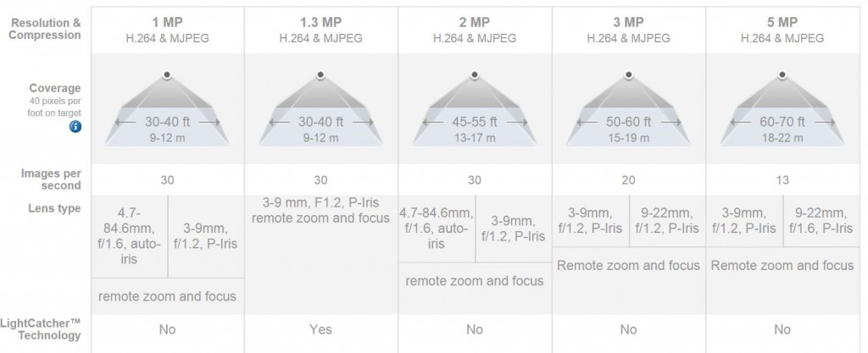Click the LightCatcher Technology row label

point(41,329)
